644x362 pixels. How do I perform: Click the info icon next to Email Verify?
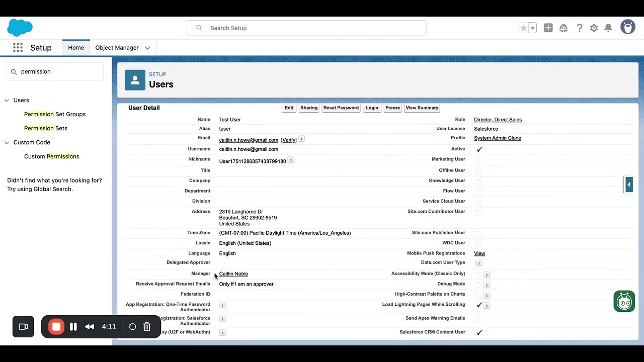pos(301,139)
